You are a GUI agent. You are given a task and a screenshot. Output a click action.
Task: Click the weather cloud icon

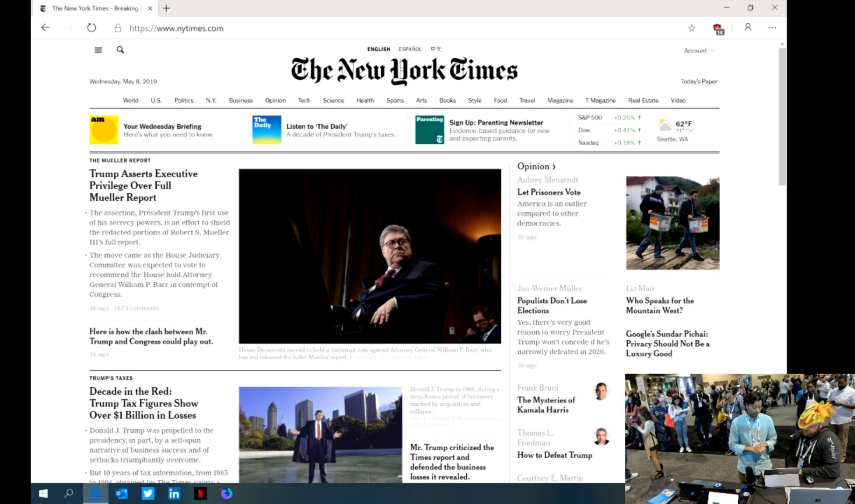click(x=665, y=125)
